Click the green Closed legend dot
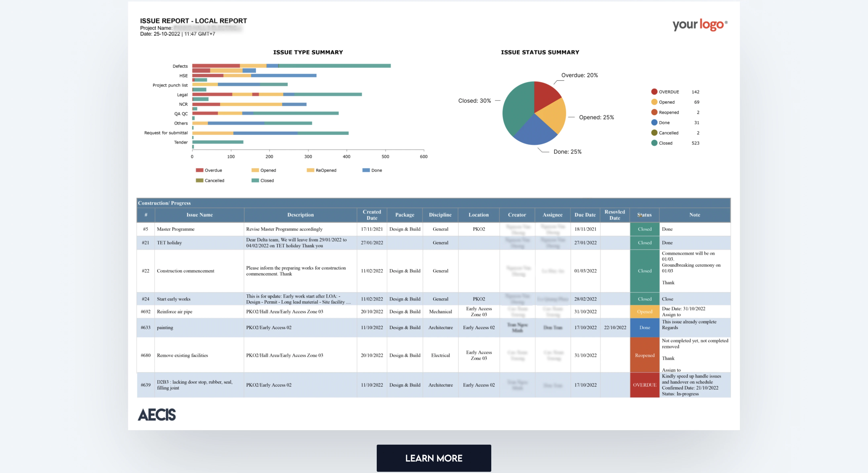 654,143
